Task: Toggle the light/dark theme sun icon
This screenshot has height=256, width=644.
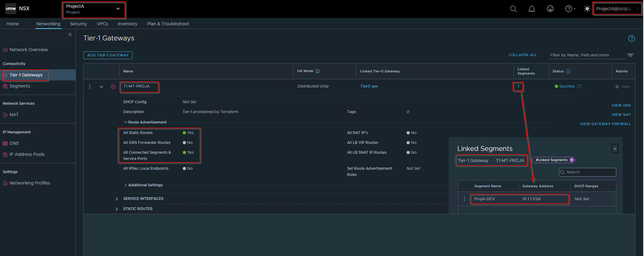Action: [x=587, y=9]
